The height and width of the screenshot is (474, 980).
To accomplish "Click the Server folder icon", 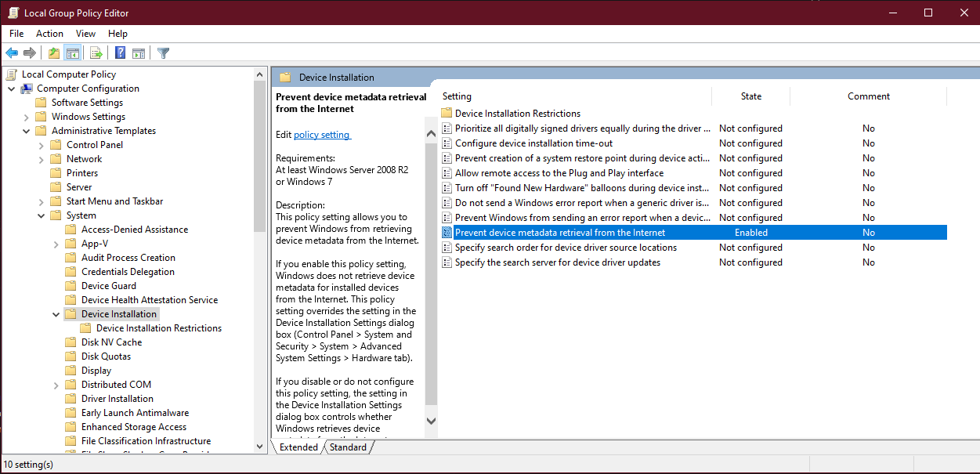I will pos(56,187).
